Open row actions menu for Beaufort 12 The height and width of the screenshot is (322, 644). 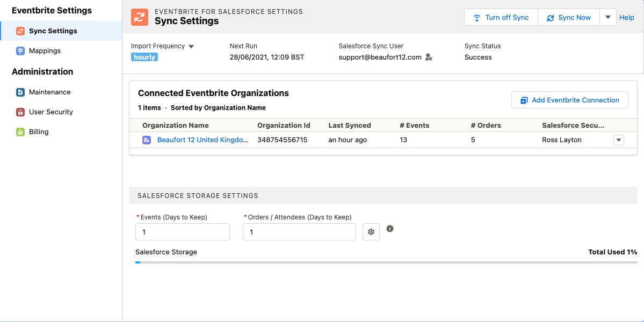click(x=619, y=140)
